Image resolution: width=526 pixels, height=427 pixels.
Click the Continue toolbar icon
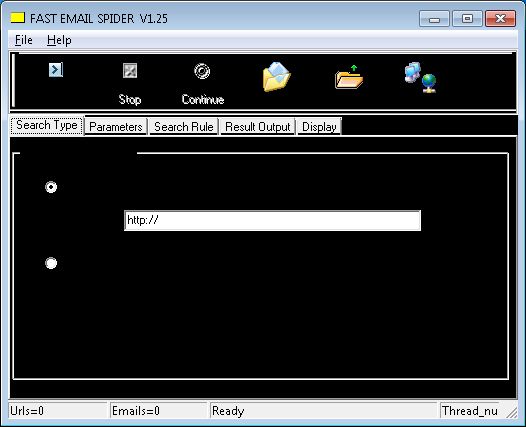click(x=202, y=71)
